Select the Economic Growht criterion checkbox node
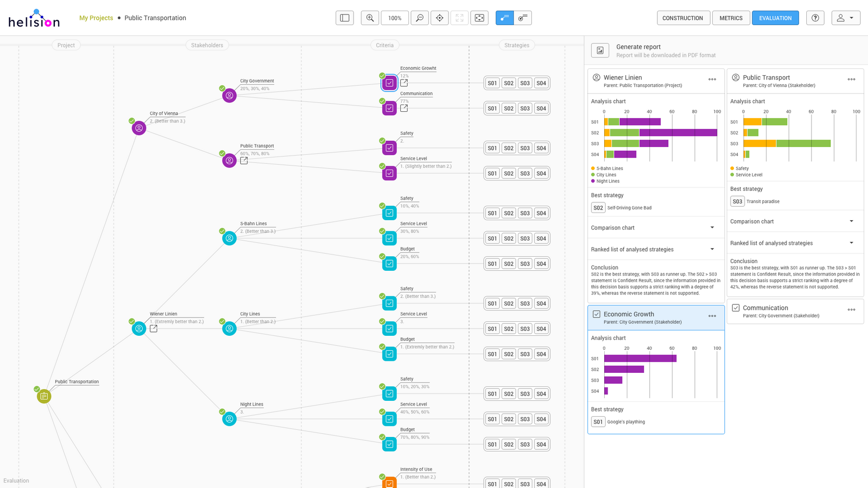Viewport: 868px width, 488px height. [x=389, y=83]
